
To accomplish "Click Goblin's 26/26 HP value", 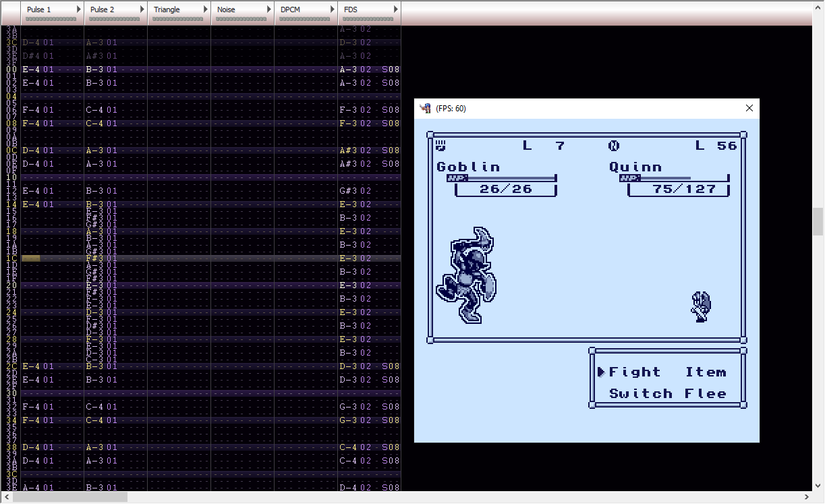I will pos(506,189).
